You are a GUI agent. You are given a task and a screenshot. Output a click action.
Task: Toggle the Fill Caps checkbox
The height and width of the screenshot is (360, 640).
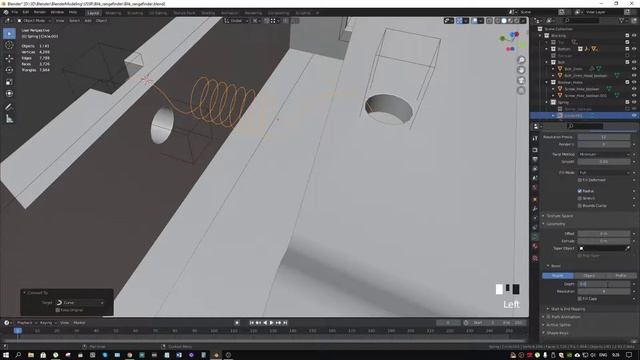pos(580,299)
